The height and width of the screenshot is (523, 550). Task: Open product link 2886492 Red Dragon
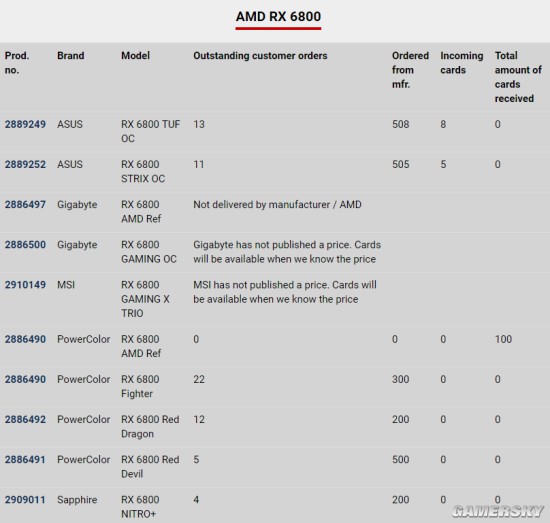coord(25,419)
